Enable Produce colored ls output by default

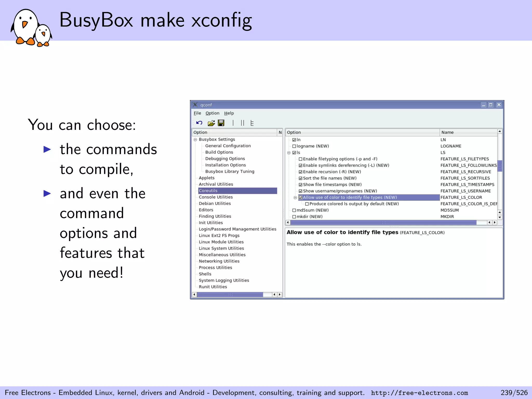(x=307, y=204)
